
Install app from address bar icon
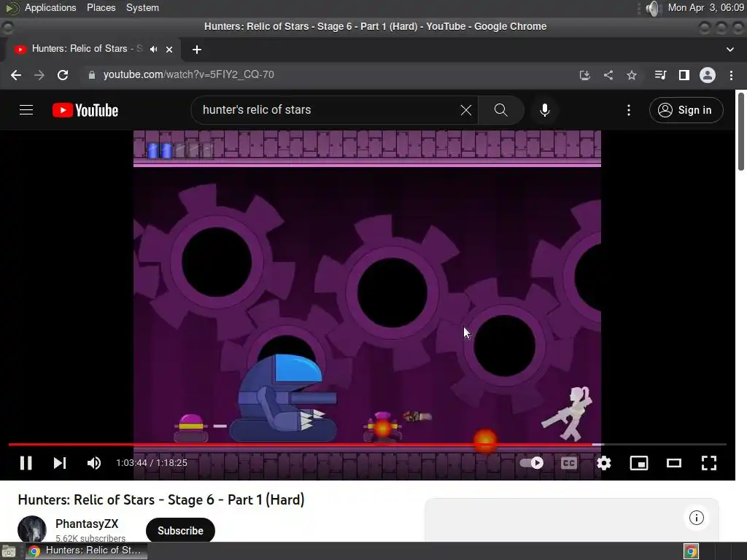tap(585, 75)
